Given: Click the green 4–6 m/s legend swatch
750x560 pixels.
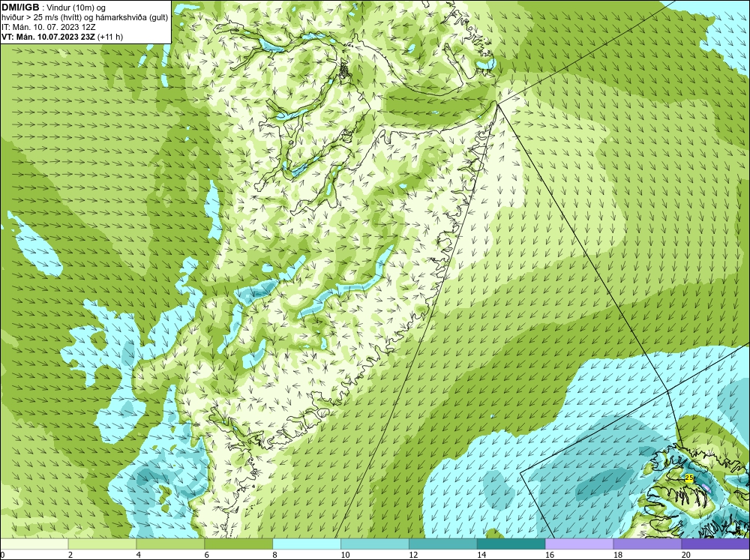Looking at the screenshot, I should (x=170, y=544).
